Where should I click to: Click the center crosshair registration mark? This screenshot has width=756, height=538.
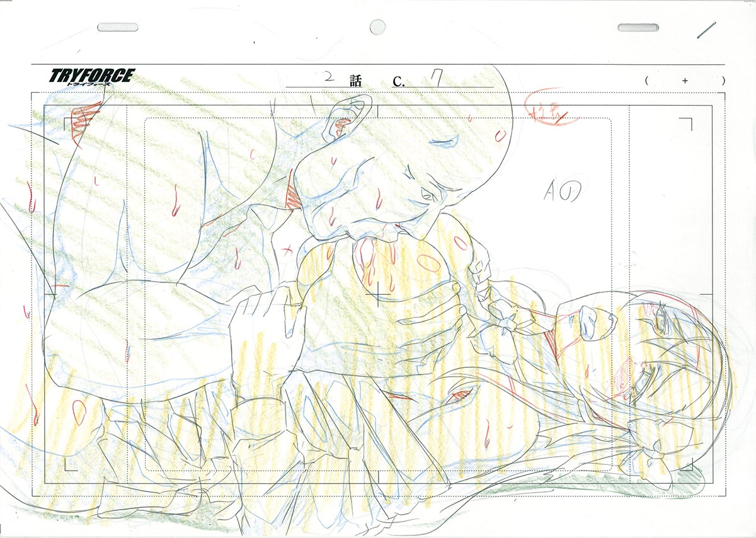(x=378, y=294)
